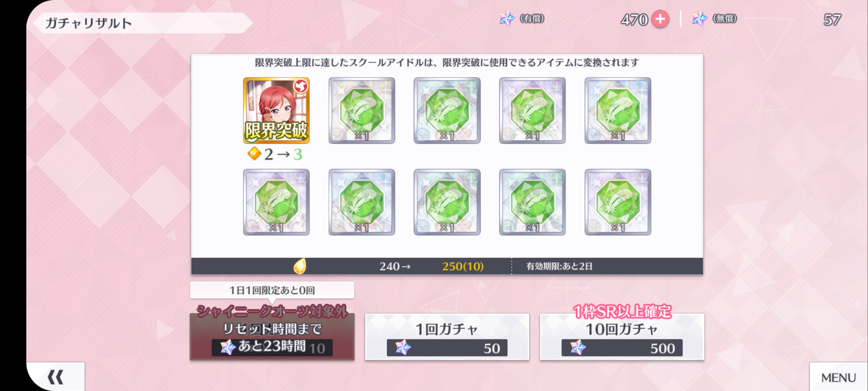Open the MENU button
This screenshot has height=391, width=868.
click(838, 377)
